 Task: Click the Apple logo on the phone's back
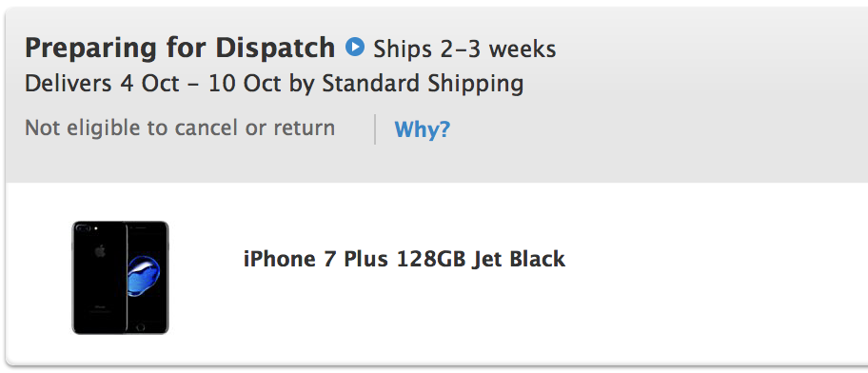pos(100,252)
